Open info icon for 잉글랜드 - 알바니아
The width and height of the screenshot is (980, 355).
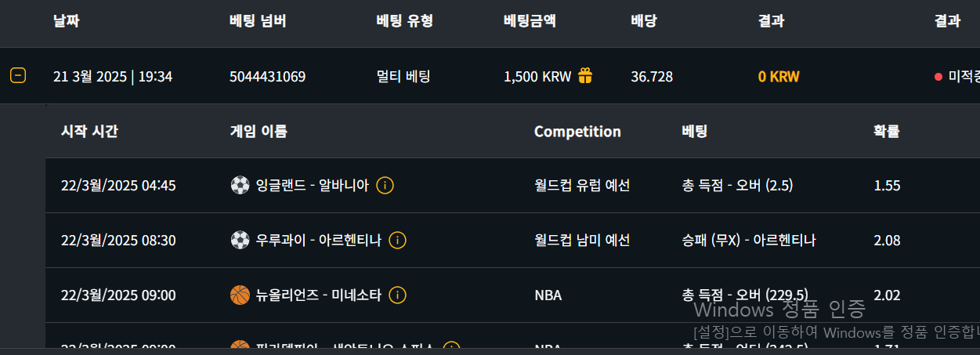click(x=385, y=186)
